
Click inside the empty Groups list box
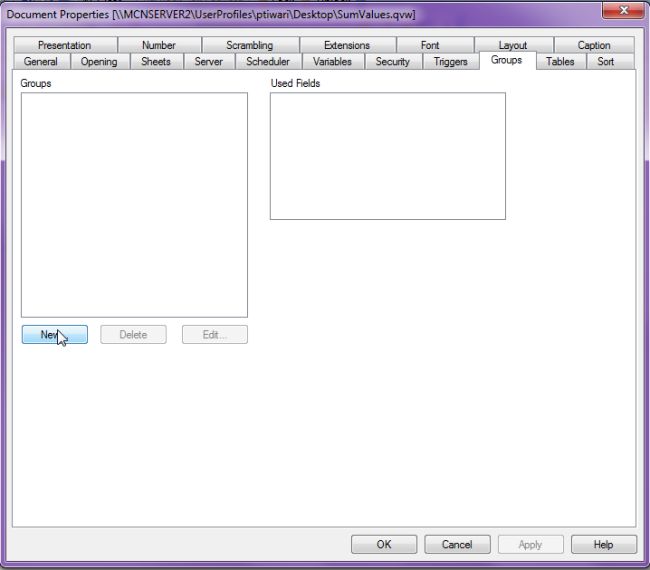point(134,205)
